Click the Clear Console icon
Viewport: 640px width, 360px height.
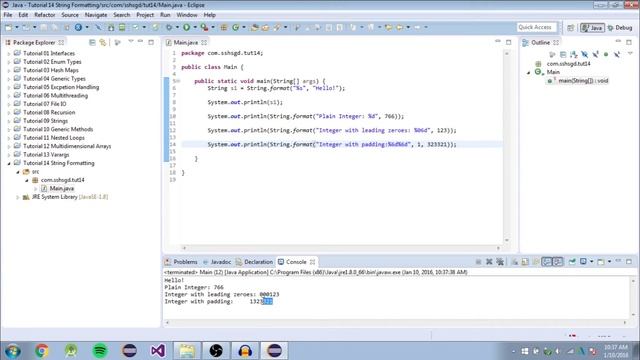[514, 262]
